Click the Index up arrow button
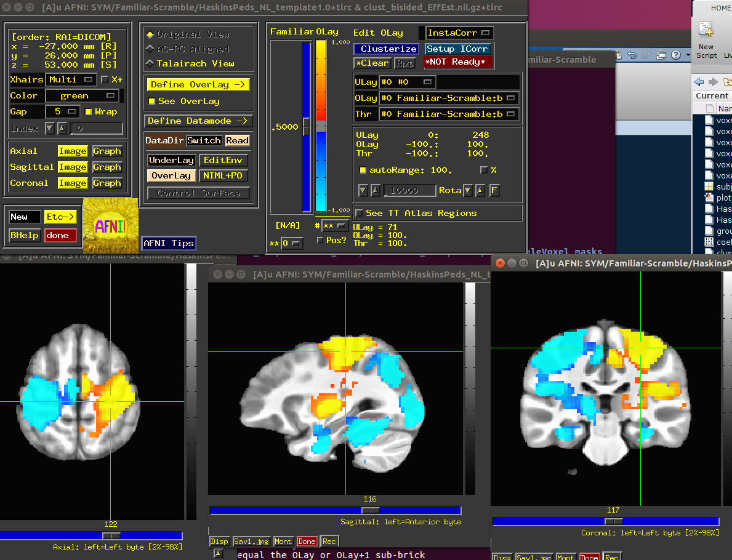Image resolution: width=732 pixels, height=560 pixels. pyautogui.click(x=62, y=129)
